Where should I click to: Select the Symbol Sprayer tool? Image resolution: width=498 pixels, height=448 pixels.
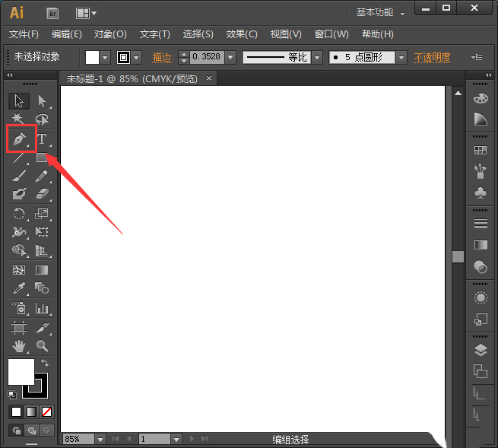pyautogui.click(x=19, y=308)
